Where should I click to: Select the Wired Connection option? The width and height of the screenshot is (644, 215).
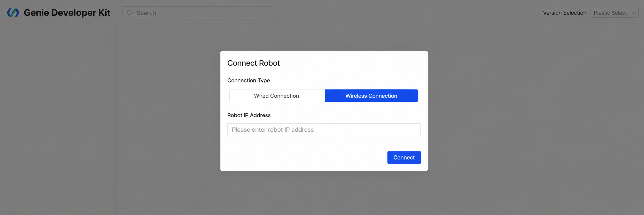tap(277, 96)
